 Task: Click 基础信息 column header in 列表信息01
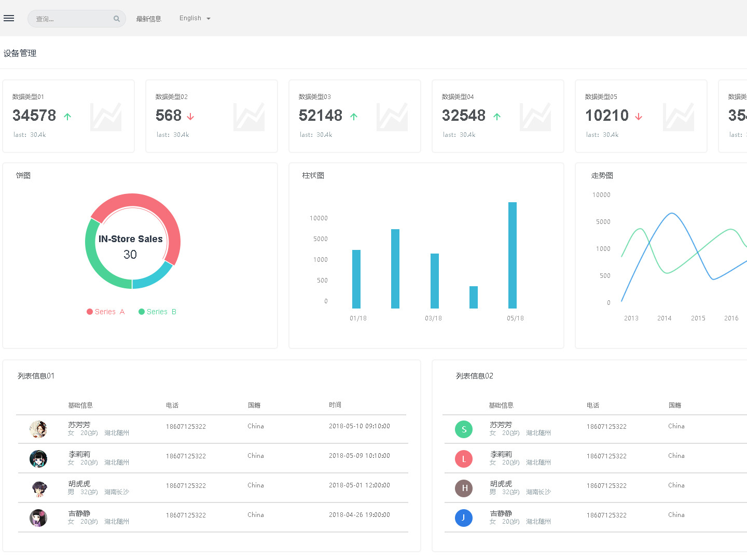[80, 405]
